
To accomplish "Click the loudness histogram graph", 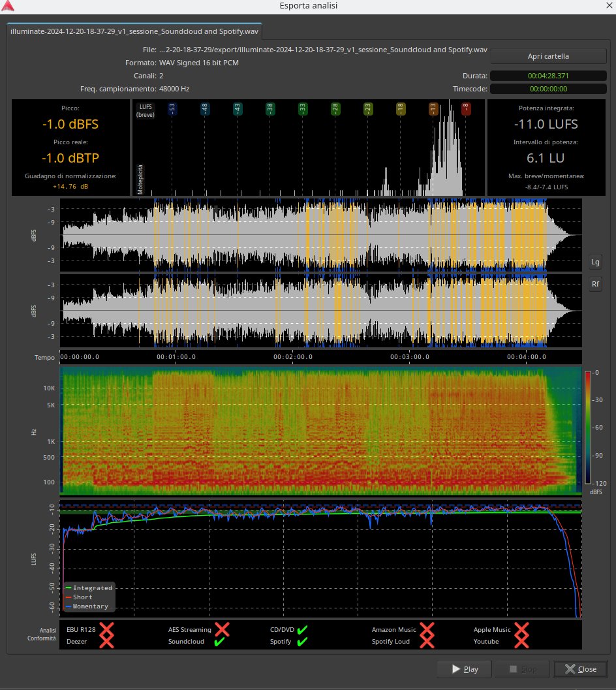I will (x=309, y=148).
